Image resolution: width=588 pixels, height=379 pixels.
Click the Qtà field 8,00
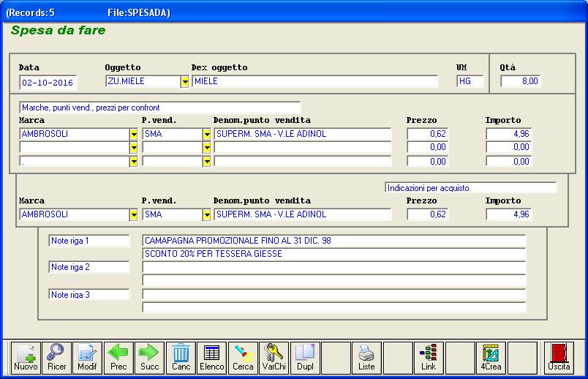pos(521,81)
